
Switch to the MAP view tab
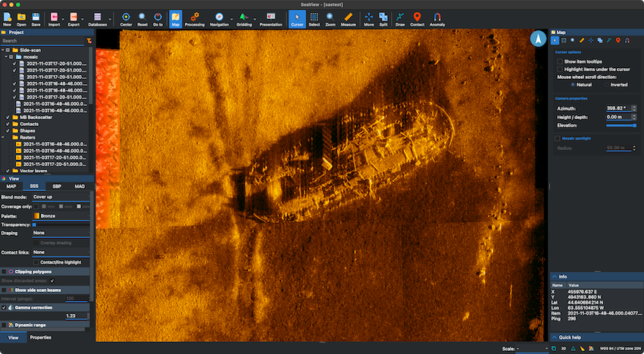click(x=11, y=186)
